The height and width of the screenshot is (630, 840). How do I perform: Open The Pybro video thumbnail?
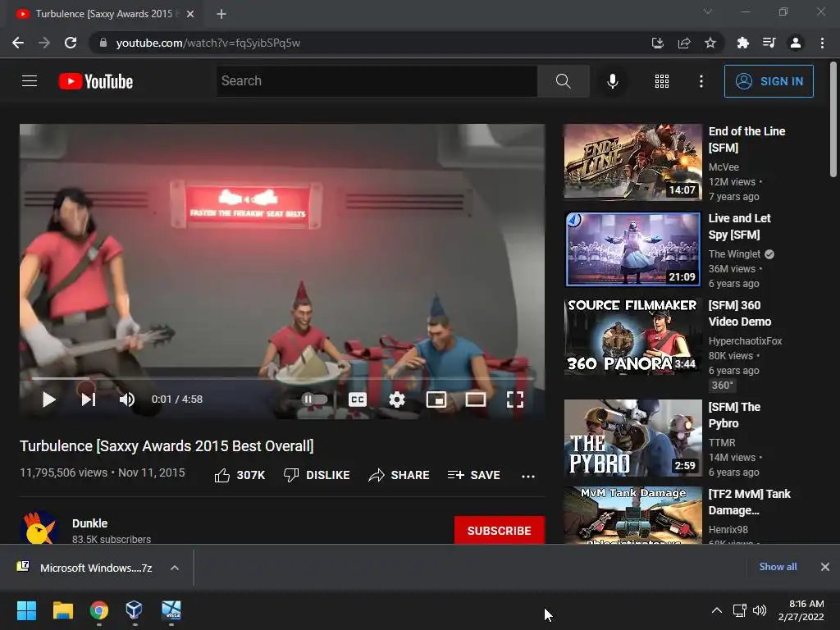(632, 438)
